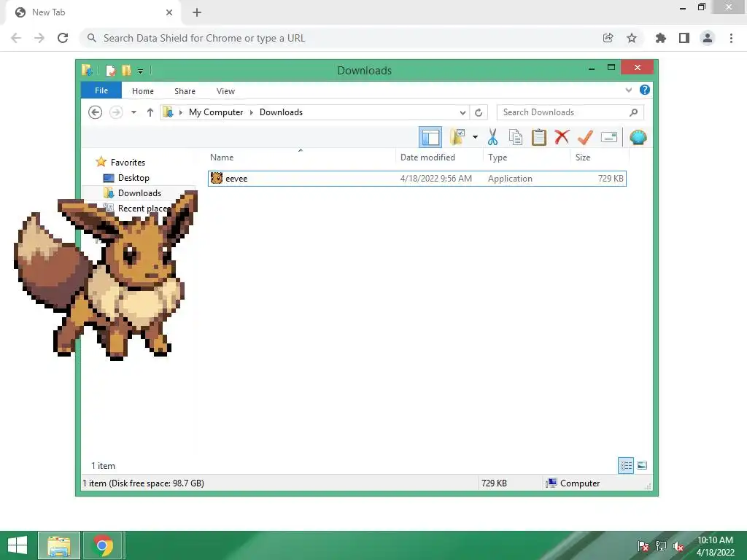Go up one folder level
The width and height of the screenshot is (747, 560).
(x=150, y=112)
